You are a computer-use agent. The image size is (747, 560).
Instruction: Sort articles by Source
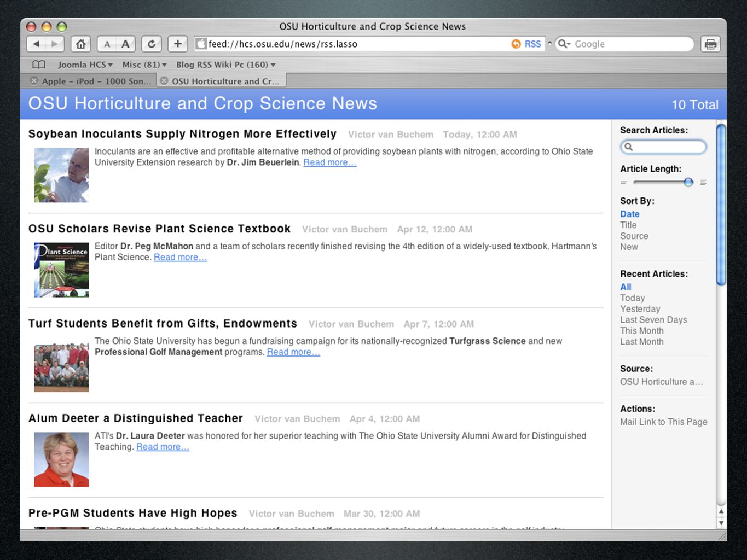(x=634, y=236)
